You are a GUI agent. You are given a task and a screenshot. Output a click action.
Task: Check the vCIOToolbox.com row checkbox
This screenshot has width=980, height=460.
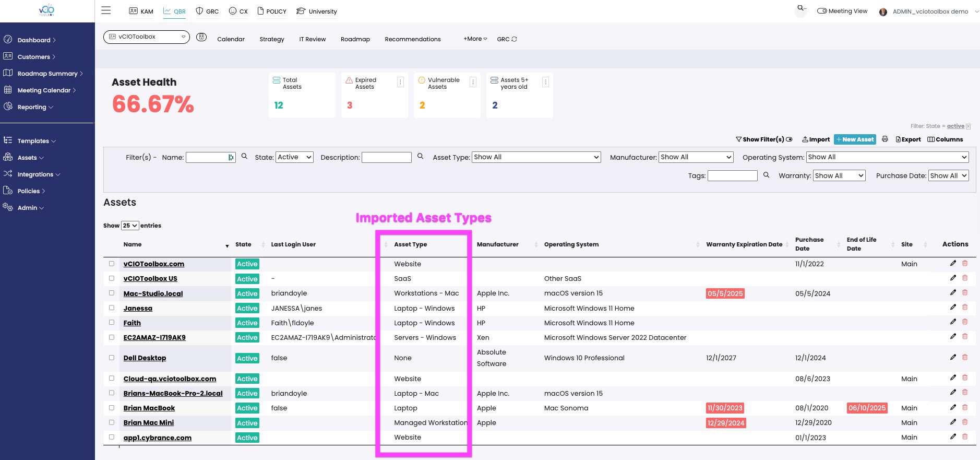(112, 264)
